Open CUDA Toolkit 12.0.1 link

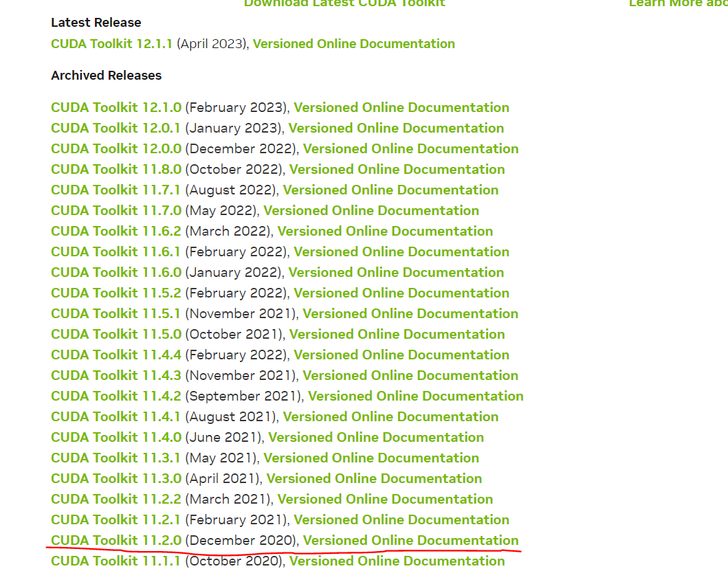(115, 128)
